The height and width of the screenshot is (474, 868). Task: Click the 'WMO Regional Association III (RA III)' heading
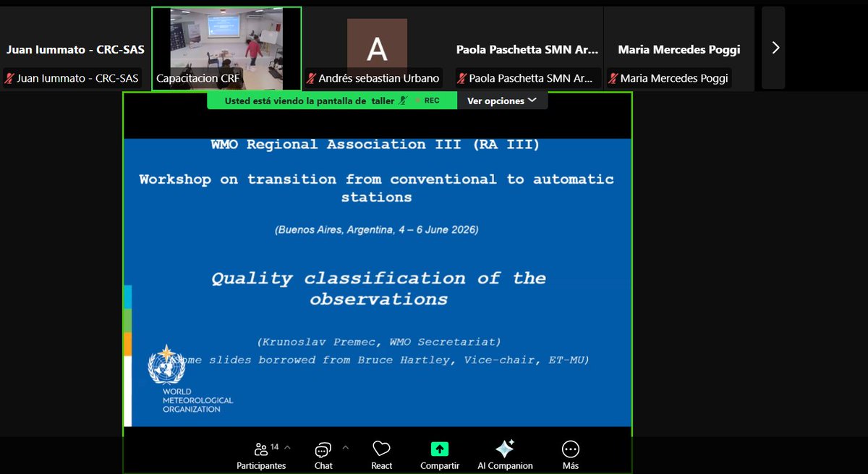coord(375,144)
